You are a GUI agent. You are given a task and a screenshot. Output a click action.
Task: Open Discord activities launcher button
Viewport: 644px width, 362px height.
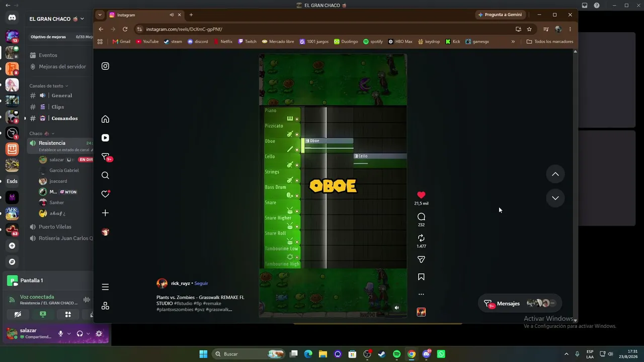coord(68,314)
